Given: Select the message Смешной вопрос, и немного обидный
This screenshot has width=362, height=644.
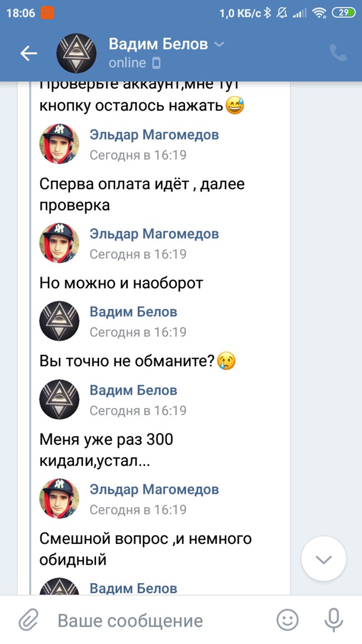Looking at the screenshot, I should pos(146,549).
